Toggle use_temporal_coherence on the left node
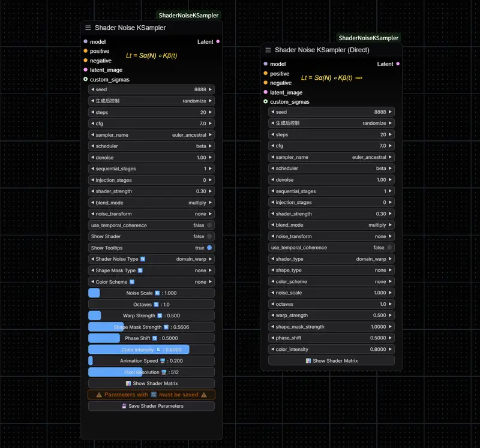This screenshot has height=448, width=480. (x=151, y=225)
